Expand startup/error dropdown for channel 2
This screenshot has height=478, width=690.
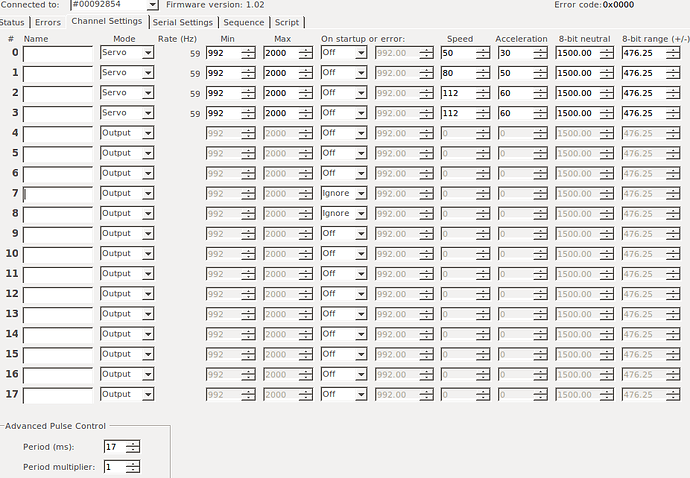(360, 93)
